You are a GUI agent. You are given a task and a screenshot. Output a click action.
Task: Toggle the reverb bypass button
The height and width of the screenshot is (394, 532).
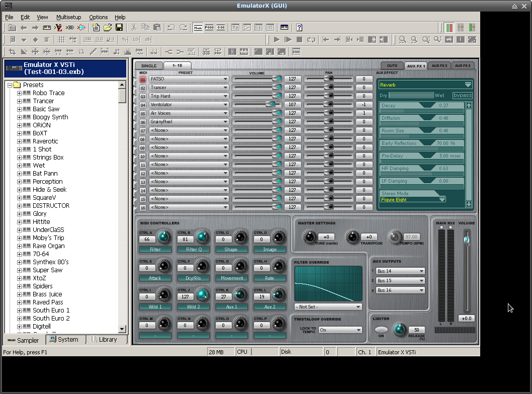462,95
